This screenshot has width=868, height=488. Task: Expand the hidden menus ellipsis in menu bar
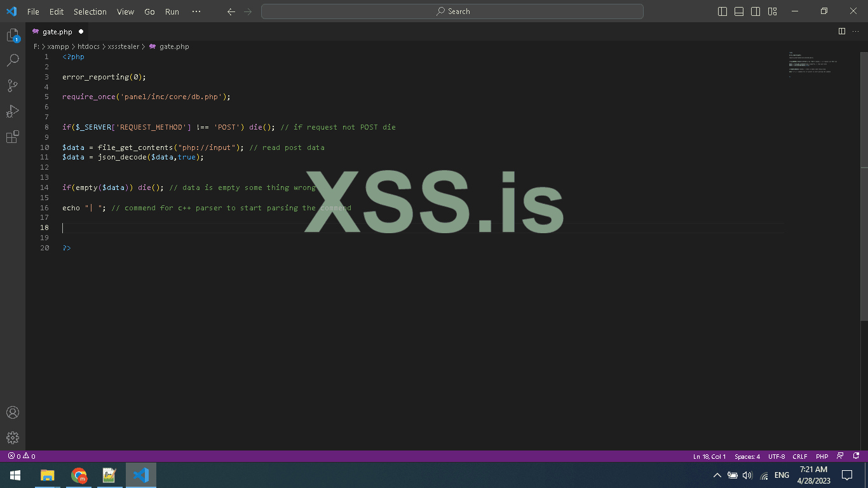pos(196,11)
